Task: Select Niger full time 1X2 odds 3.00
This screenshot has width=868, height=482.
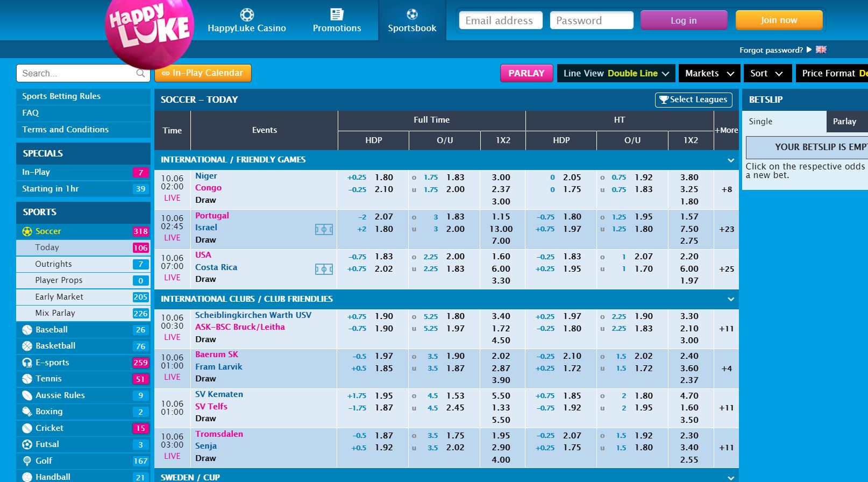Action: coord(501,178)
